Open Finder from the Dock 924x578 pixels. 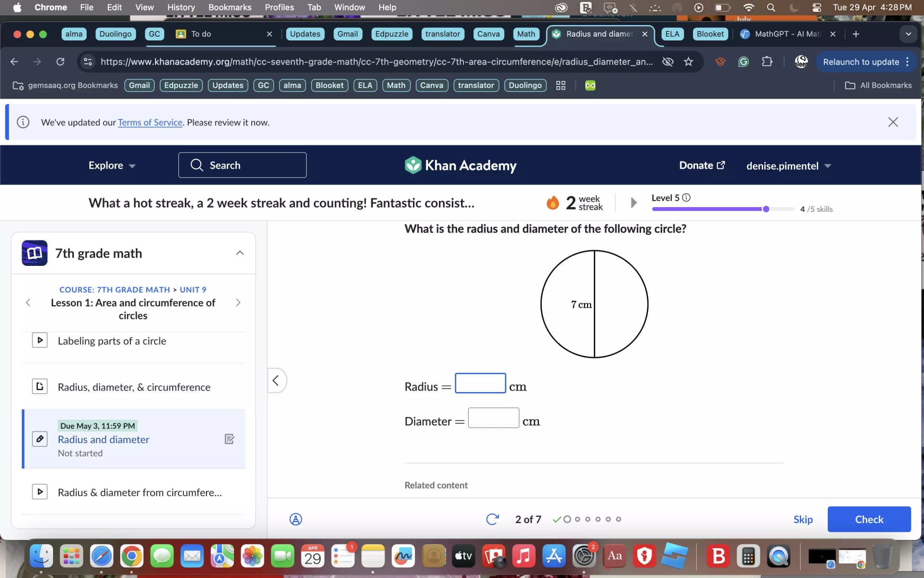[41, 556]
